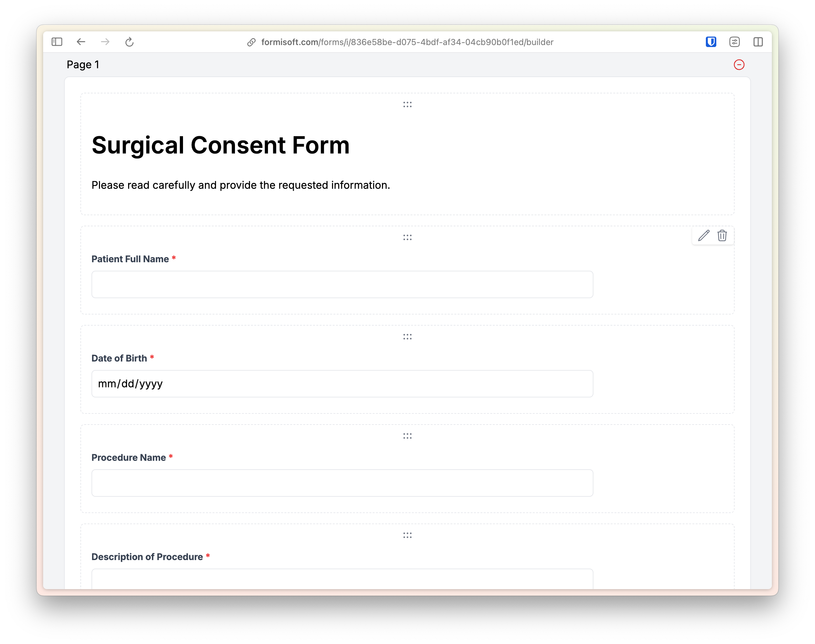Edit the Patient Full Name field
815x644 pixels.
click(x=704, y=236)
